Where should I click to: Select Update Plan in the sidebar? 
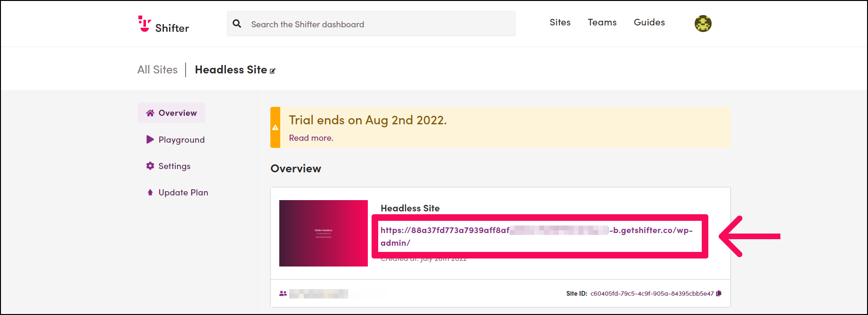coord(177,192)
